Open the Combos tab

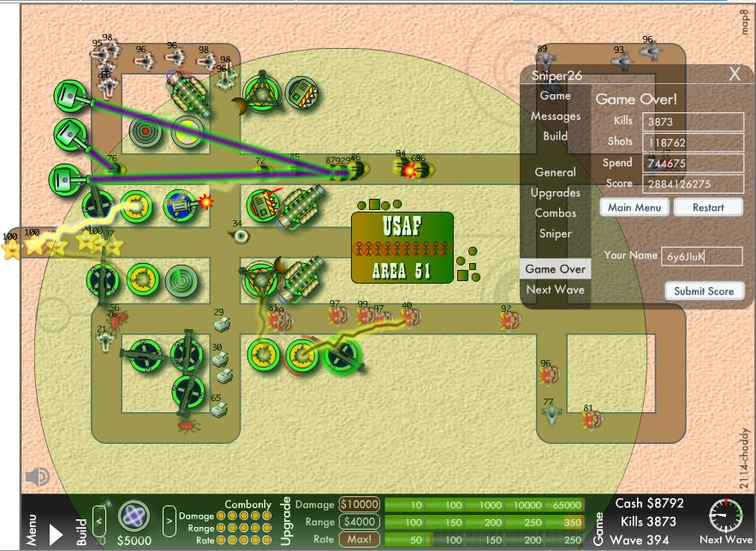(x=555, y=213)
